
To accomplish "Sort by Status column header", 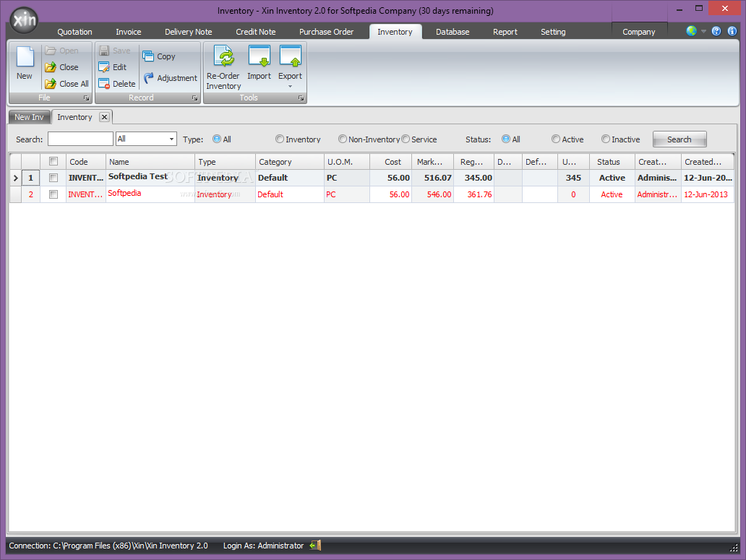I will [x=612, y=162].
